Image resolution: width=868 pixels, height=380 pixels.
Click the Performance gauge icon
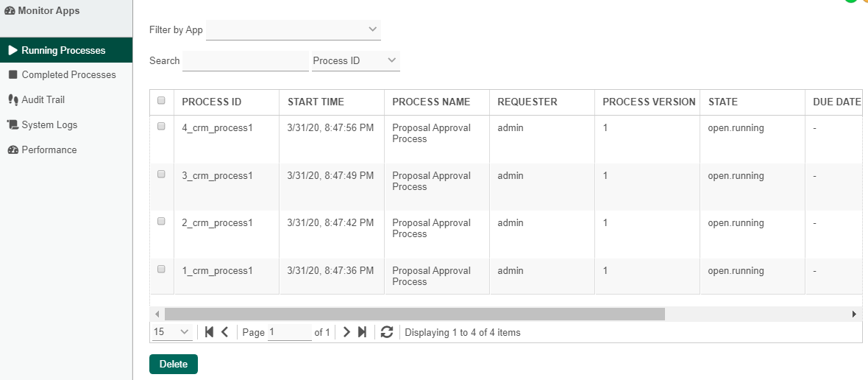coord(13,149)
